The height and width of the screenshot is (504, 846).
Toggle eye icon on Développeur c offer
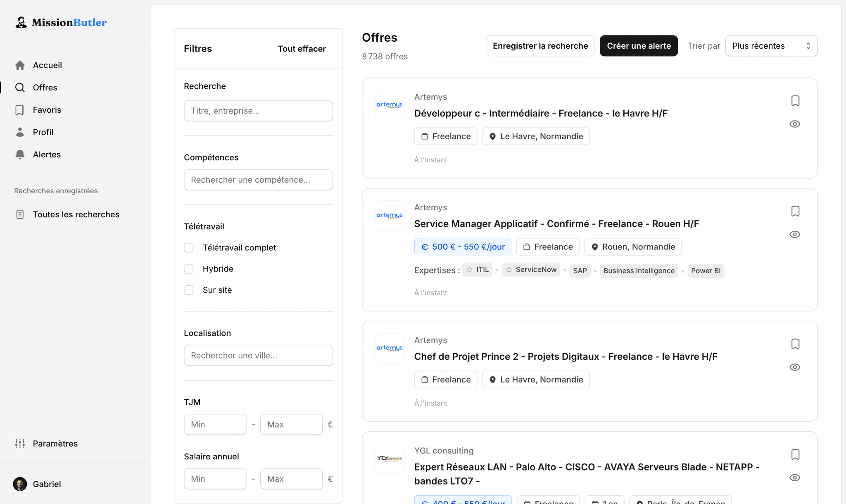(x=795, y=124)
